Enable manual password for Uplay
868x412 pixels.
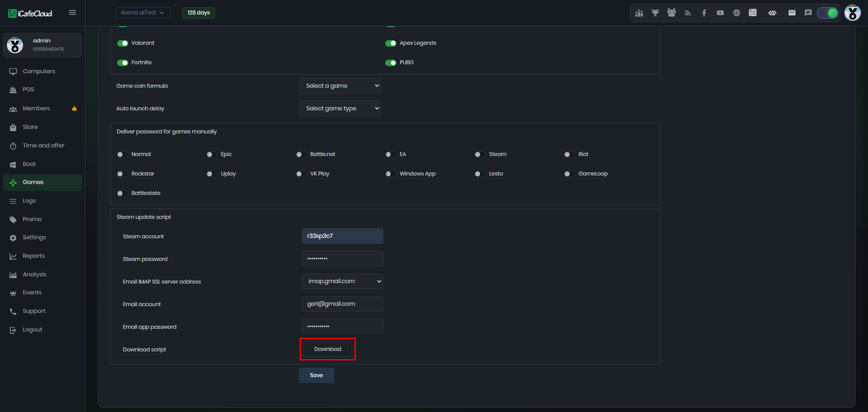(x=212, y=174)
